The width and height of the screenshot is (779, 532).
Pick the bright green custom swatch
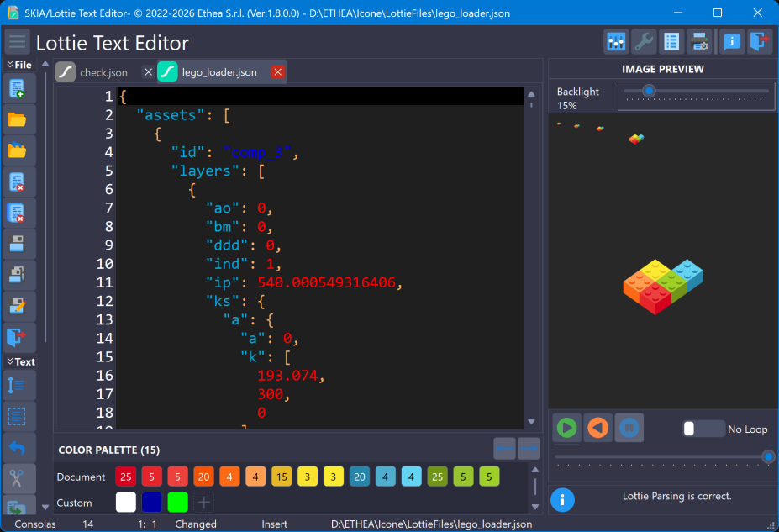178,503
